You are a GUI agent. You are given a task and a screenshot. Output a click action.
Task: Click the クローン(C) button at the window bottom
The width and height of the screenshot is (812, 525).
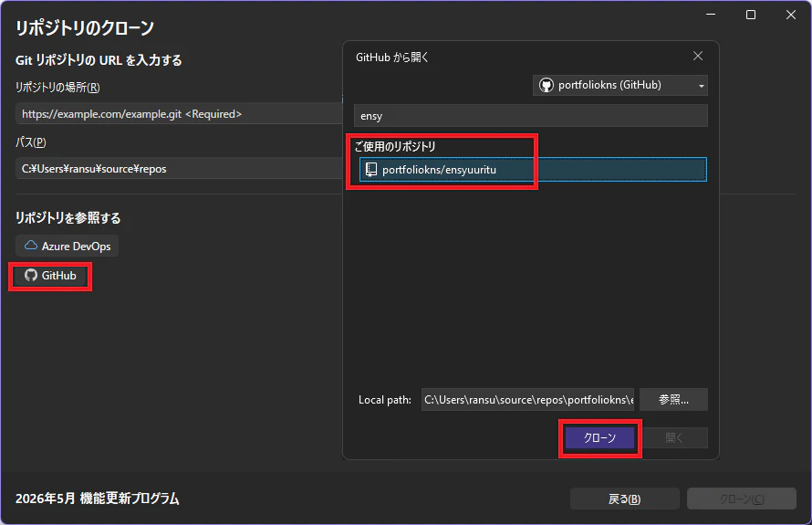click(742, 499)
